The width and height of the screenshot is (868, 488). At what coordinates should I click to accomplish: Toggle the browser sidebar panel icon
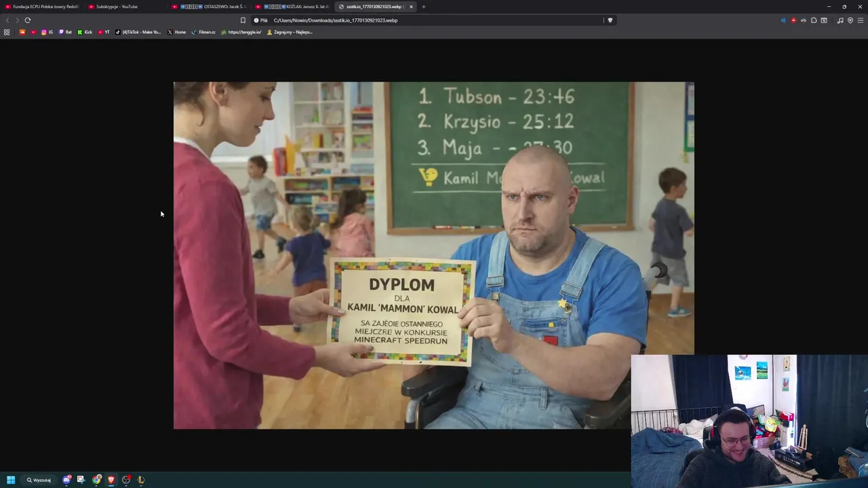coord(824,20)
